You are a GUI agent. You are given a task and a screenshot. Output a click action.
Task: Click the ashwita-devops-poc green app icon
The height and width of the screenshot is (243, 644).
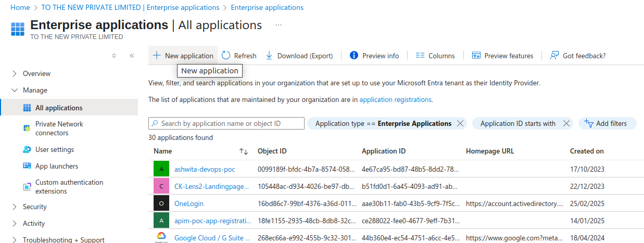[161, 169]
